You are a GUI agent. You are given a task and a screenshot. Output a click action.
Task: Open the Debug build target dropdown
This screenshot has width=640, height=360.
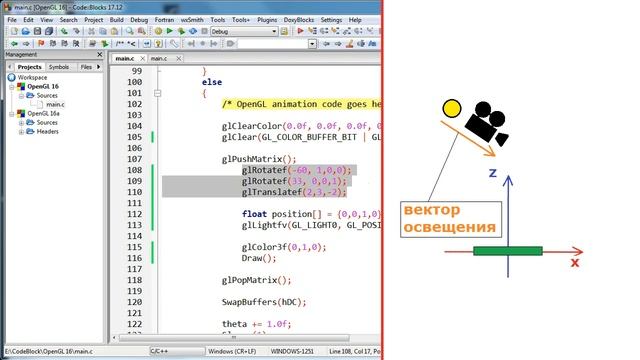[274, 31]
